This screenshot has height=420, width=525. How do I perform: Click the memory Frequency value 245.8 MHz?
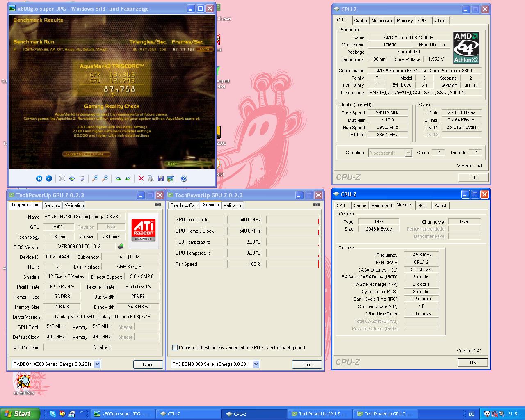tap(421, 255)
